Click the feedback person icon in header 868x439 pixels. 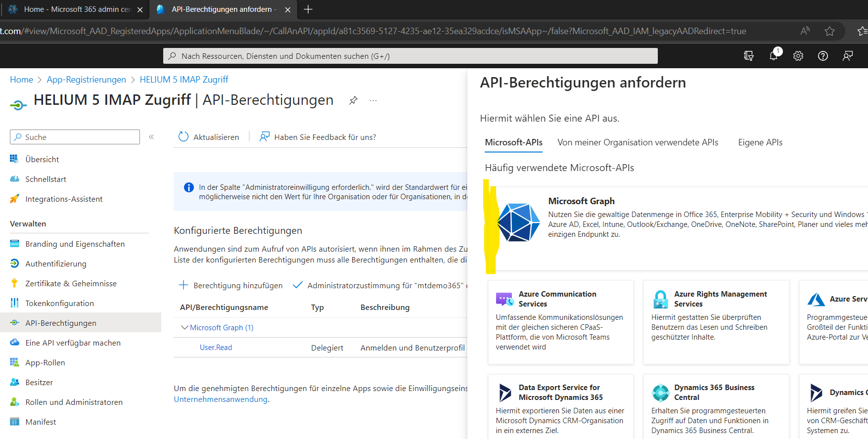848,56
